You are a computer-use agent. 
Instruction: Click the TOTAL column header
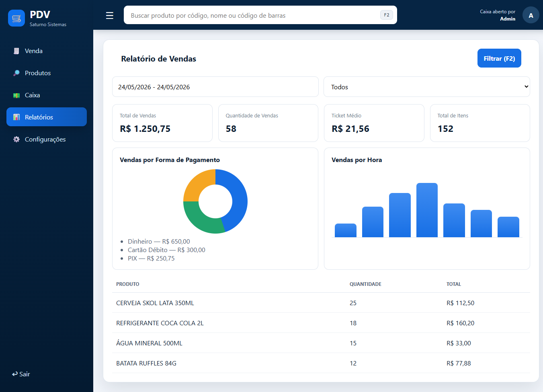point(454,284)
